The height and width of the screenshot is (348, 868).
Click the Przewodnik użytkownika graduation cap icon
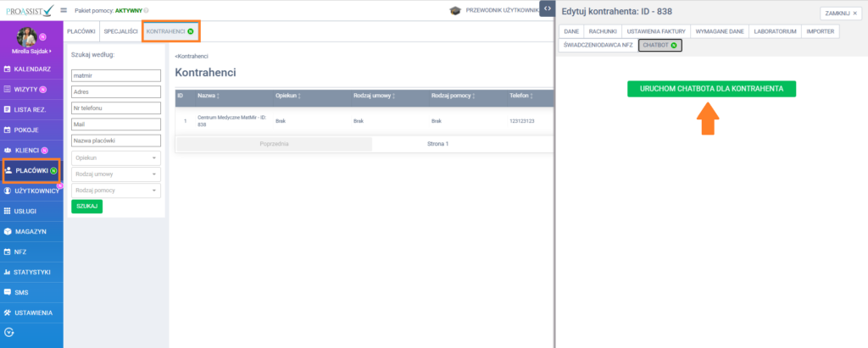point(456,10)
